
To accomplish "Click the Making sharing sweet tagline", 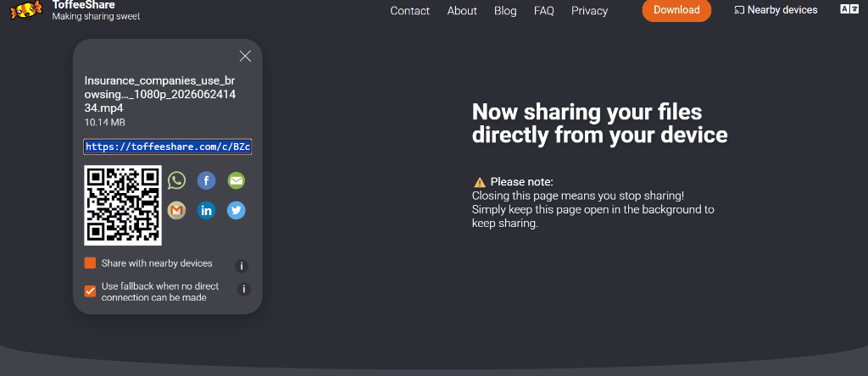I will [x=96, y=17].
